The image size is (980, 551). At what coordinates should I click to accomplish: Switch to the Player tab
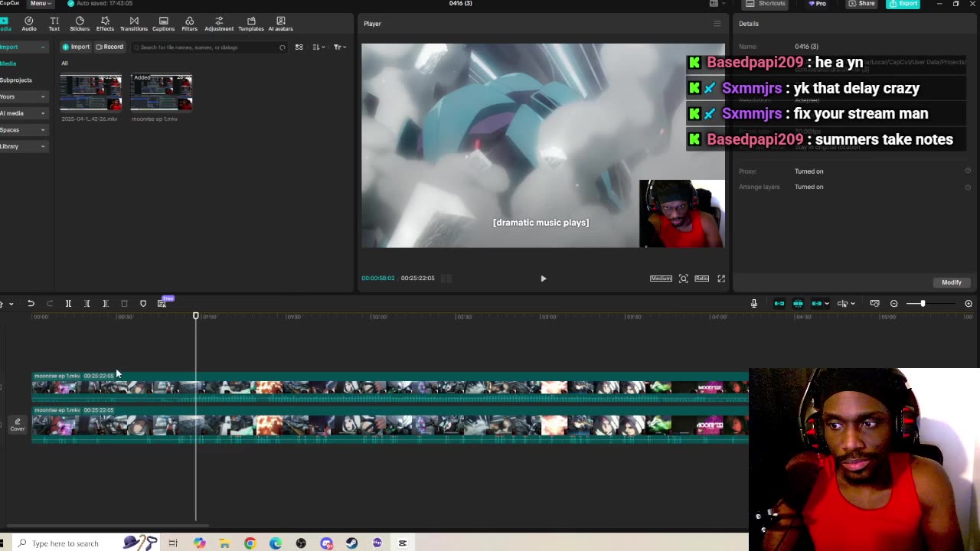[372, 24]
